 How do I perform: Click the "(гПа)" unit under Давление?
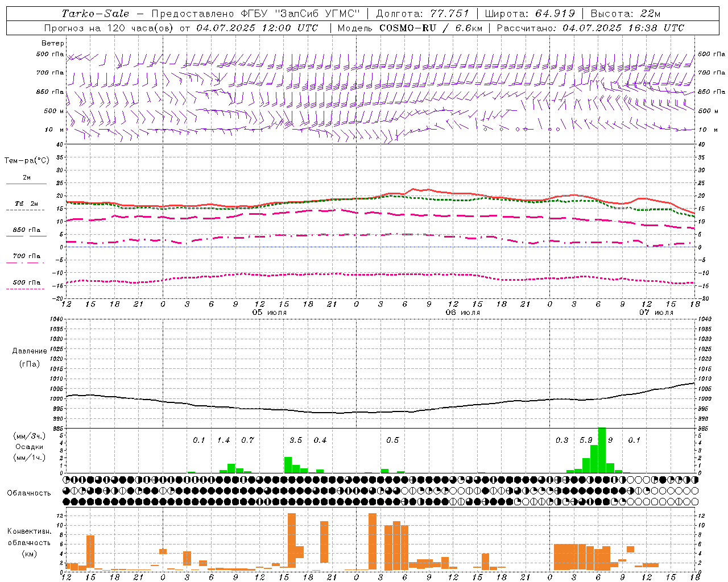29,364
